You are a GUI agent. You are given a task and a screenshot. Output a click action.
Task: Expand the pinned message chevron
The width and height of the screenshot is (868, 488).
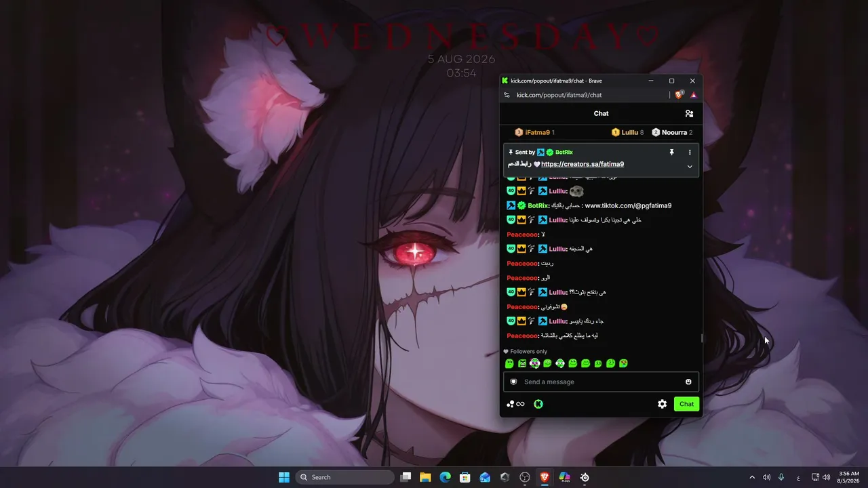[x=690, y=167]
